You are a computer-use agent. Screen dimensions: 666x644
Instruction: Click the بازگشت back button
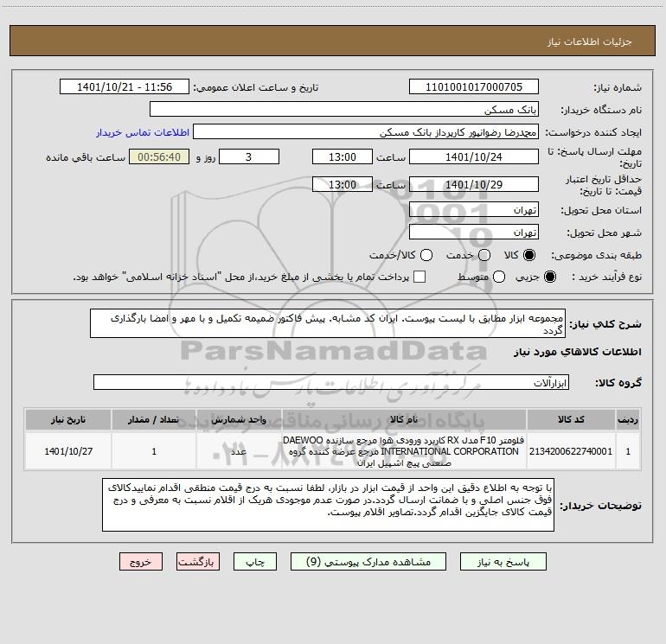(x=198, y=562)
